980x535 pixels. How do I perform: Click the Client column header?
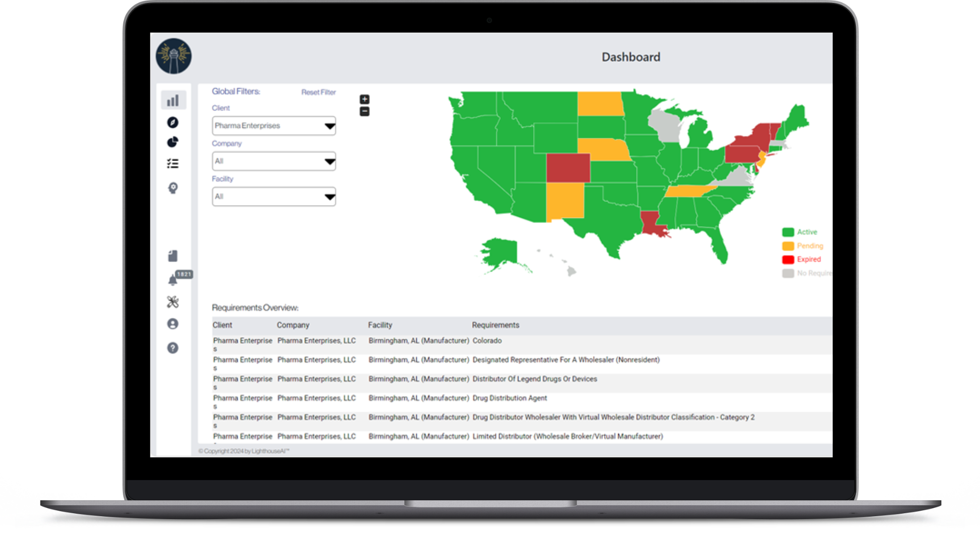(222, 325)
